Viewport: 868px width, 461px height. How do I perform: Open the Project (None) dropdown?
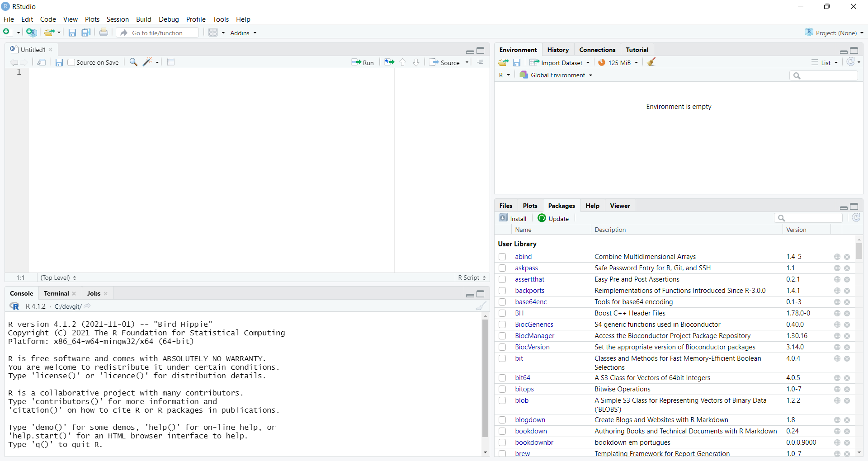[834, 33]
